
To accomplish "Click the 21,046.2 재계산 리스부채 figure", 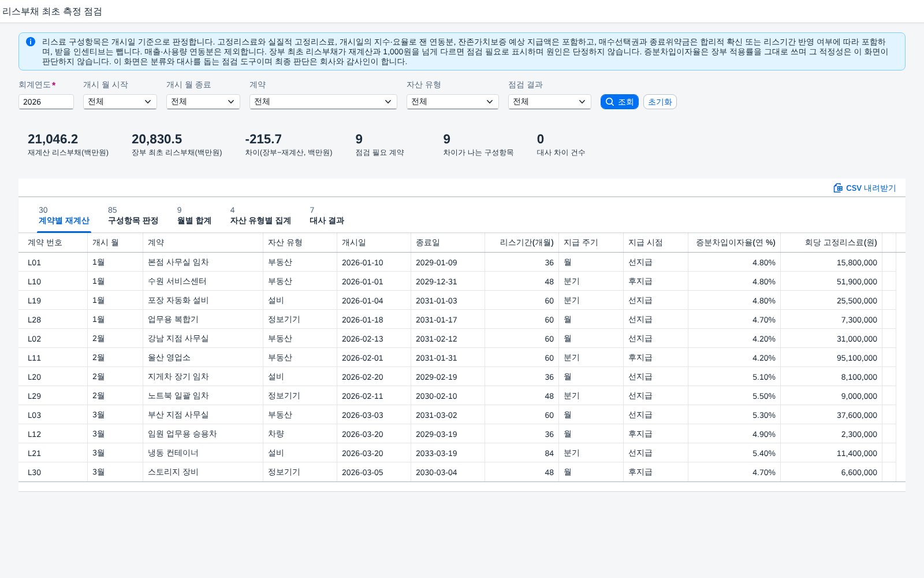I will (53, 139).
